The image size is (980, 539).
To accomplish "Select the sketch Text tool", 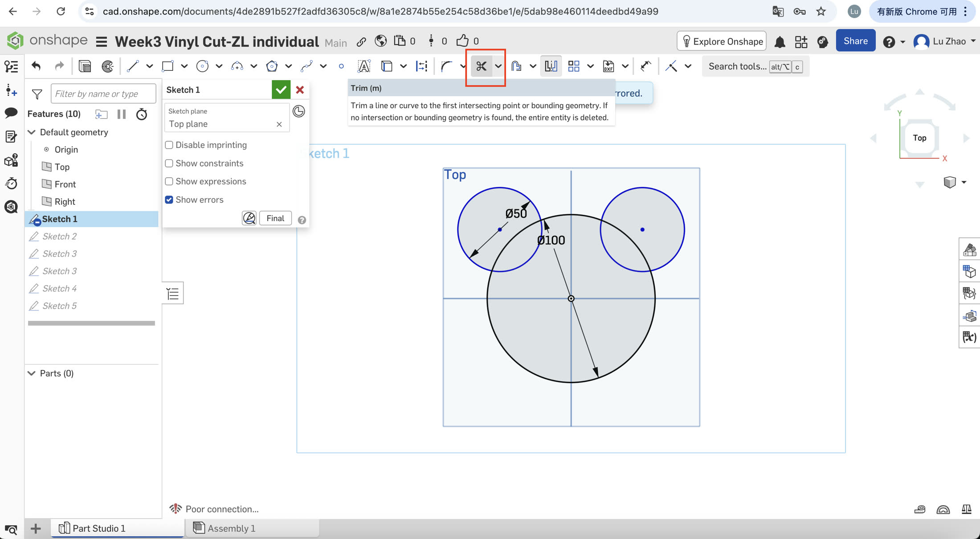I will pyautogui.click(x=363, y=66).
